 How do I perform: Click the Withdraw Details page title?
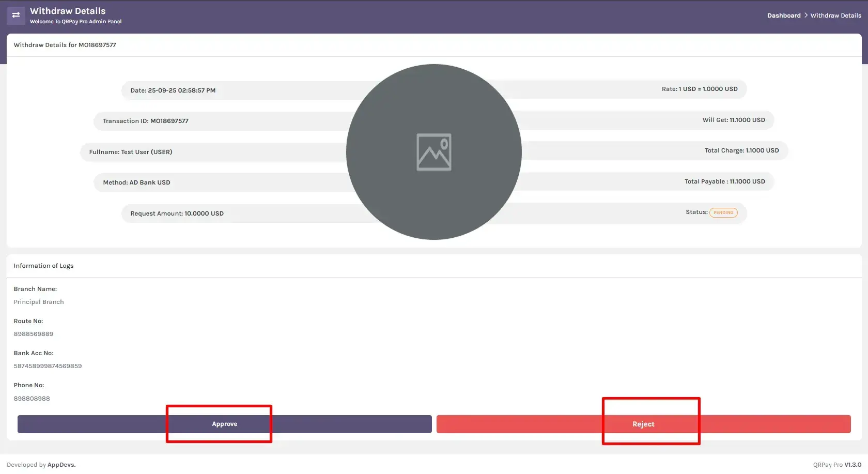point(68,11)
